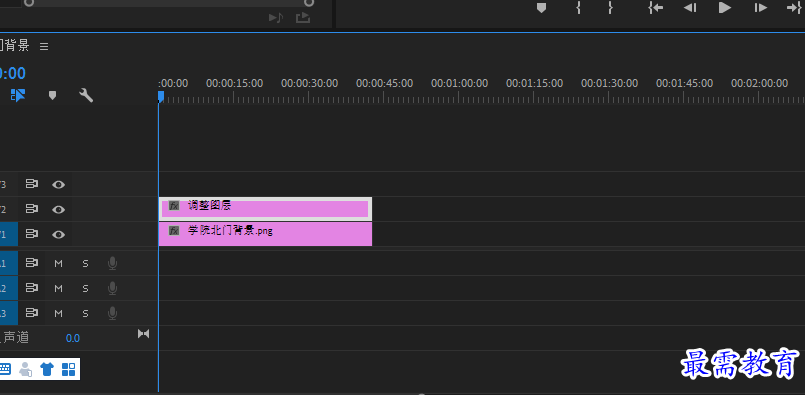Toggle sync lock on the 学院北门背景.png track
Viewport: 805px width, 395px height.
pyautogui.click(x=32, y=234)
